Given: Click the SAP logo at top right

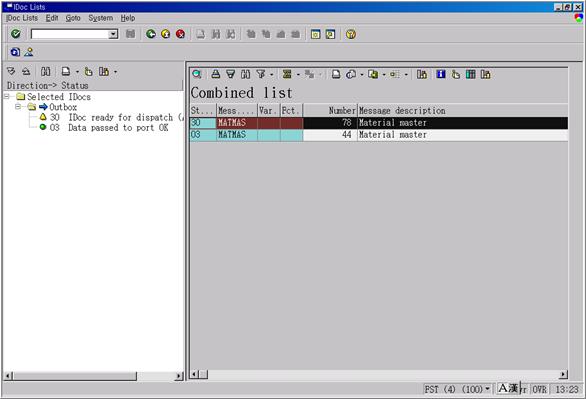Looking at the screenshot, I should click(x=579, y=18).
